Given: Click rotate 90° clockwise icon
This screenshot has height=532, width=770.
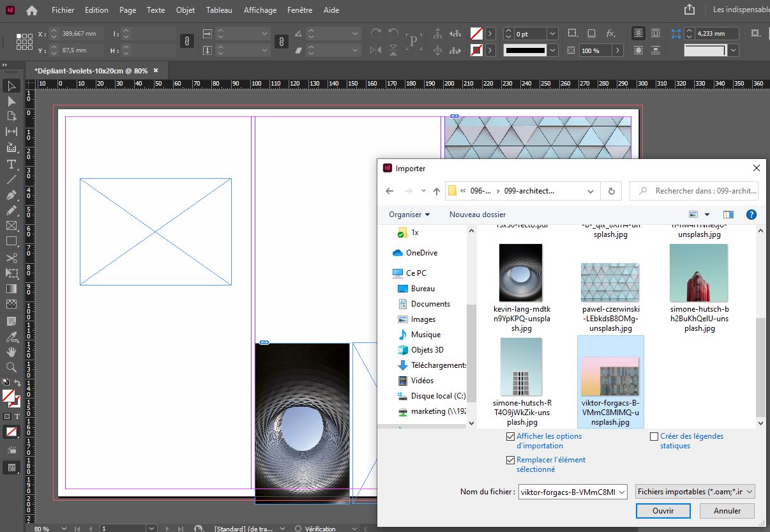Looking at the screenshot, I should point(376,33).
